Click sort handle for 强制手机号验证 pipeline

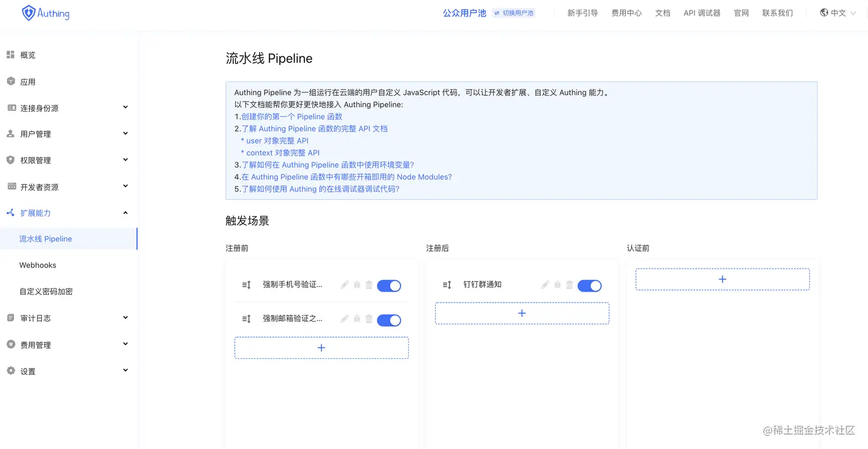[x=246, y=284]
